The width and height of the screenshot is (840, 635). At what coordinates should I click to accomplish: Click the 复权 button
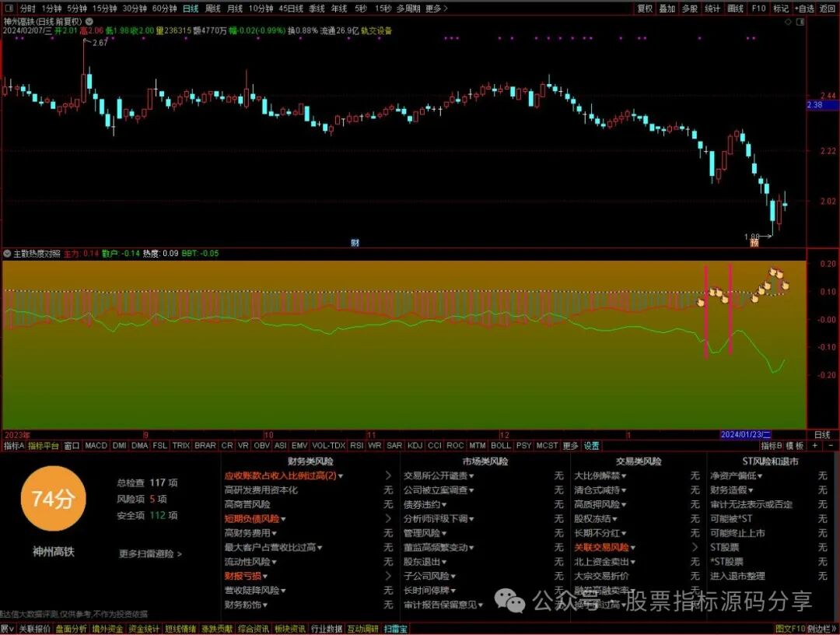(645, 9)
